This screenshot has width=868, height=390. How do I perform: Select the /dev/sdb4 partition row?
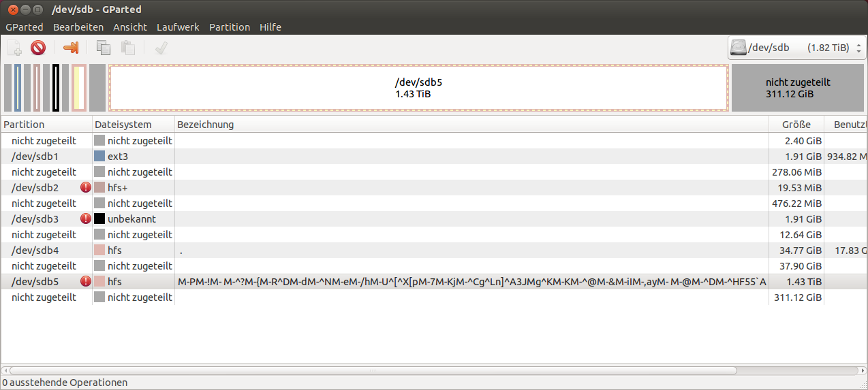(434, 250)
